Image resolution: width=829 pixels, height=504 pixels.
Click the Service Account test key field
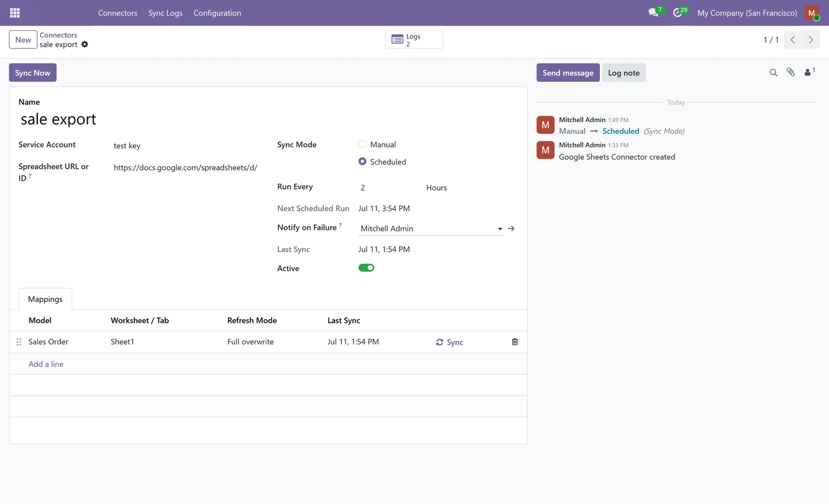[x=186, y=146]
